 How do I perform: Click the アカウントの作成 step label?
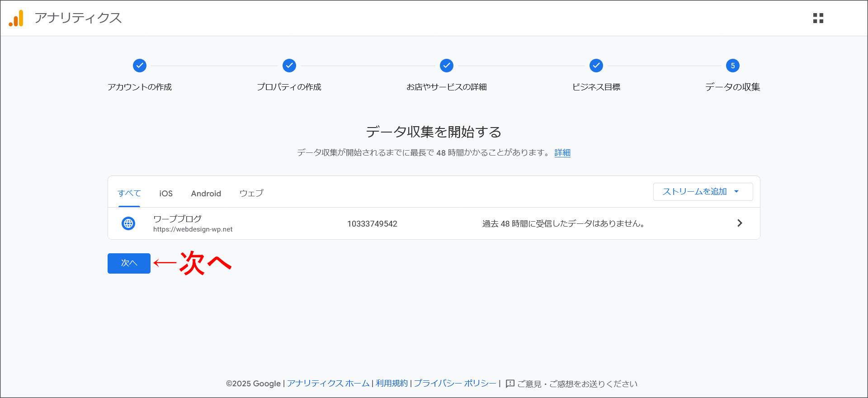tap(140, 87)
